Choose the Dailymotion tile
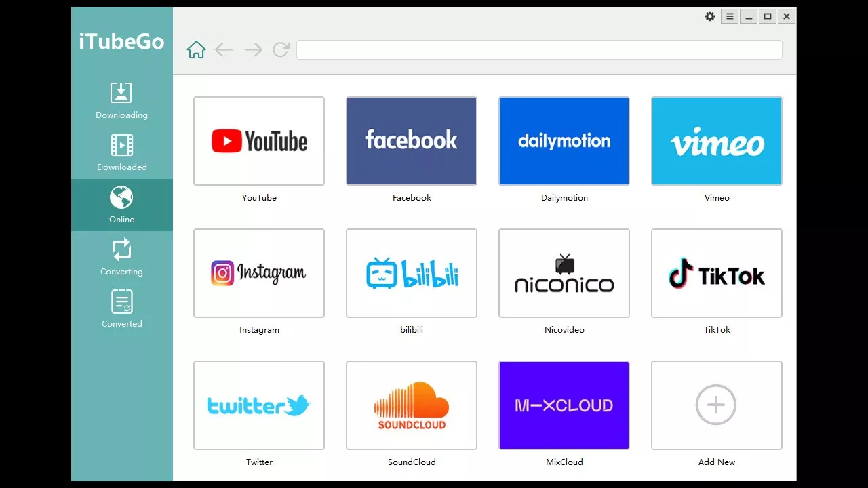Image resolution: width=868 pixels, height=488 pixels. coord(564,141)
